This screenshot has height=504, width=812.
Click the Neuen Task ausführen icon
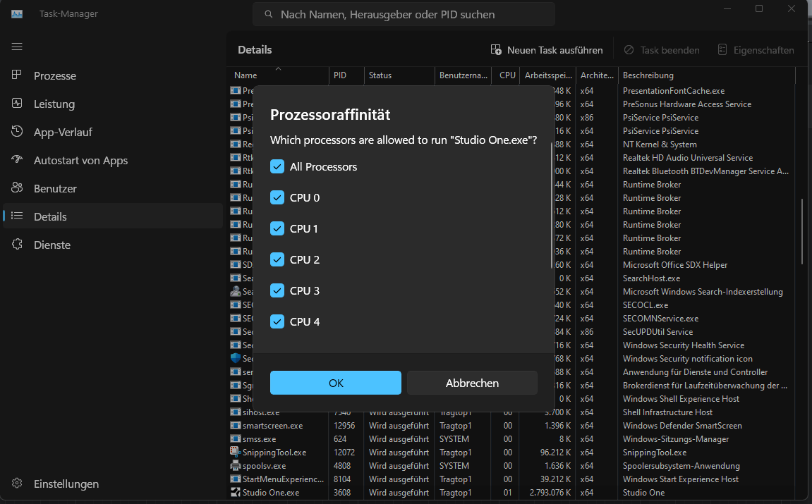click(496, 49)
